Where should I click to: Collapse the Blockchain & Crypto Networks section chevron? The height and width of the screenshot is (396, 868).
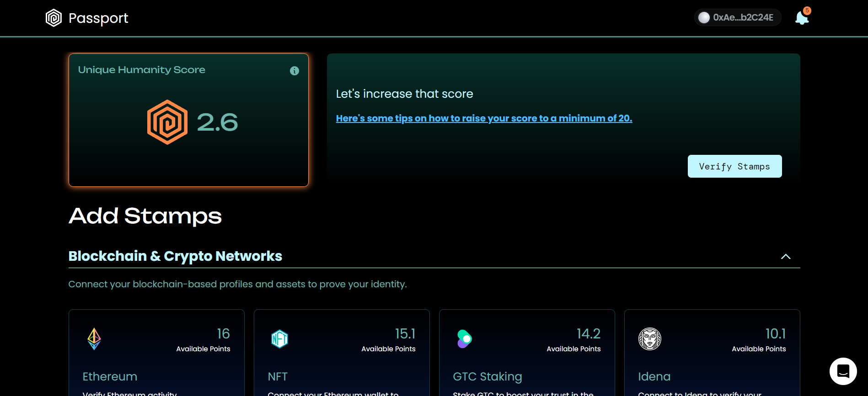point(786,257)
